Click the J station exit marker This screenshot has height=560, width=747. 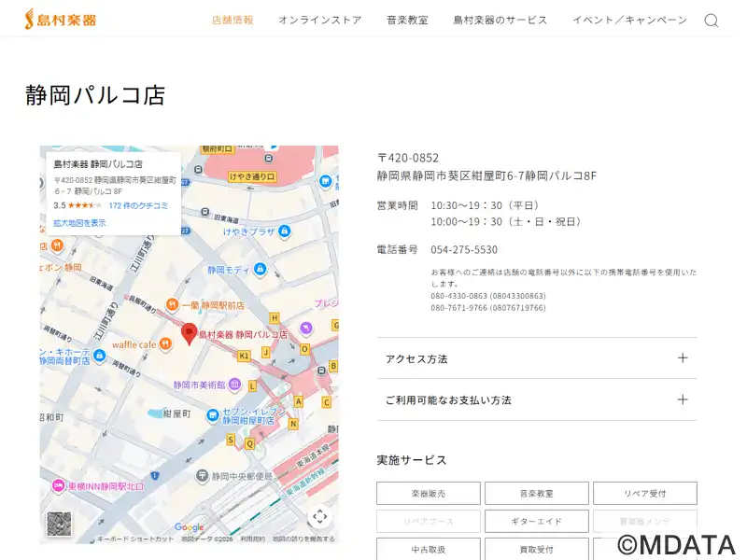266,353
